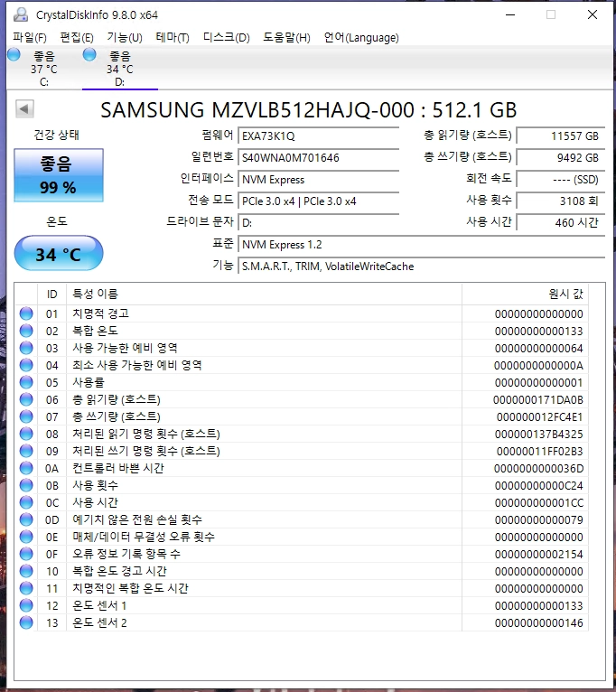Select raw value 000000012FC4E1
Image resolution: width=616 pixels, height=692 pixels.
(539, 417)
